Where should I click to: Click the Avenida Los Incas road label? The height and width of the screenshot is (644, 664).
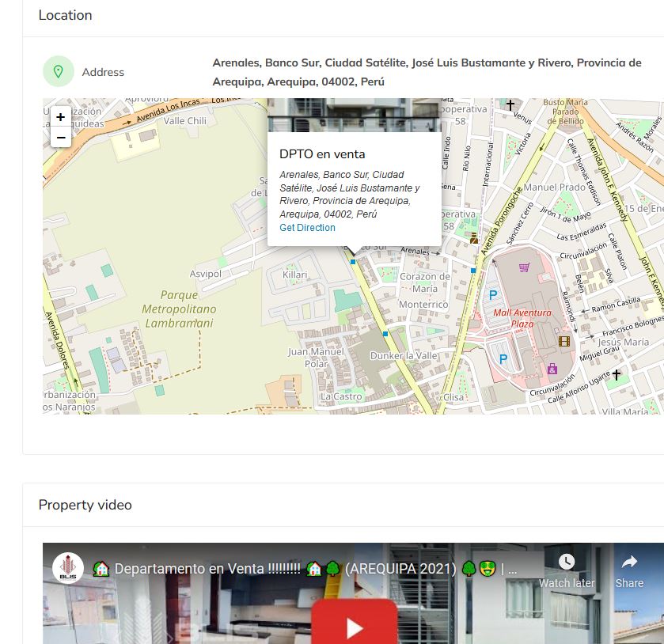coord(168,112)
